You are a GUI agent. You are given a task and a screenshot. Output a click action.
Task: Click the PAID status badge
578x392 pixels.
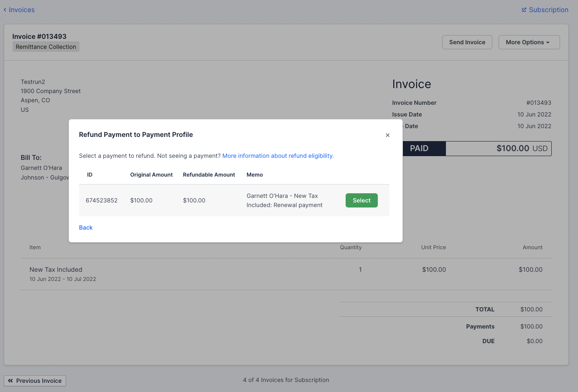click(419, 148)
